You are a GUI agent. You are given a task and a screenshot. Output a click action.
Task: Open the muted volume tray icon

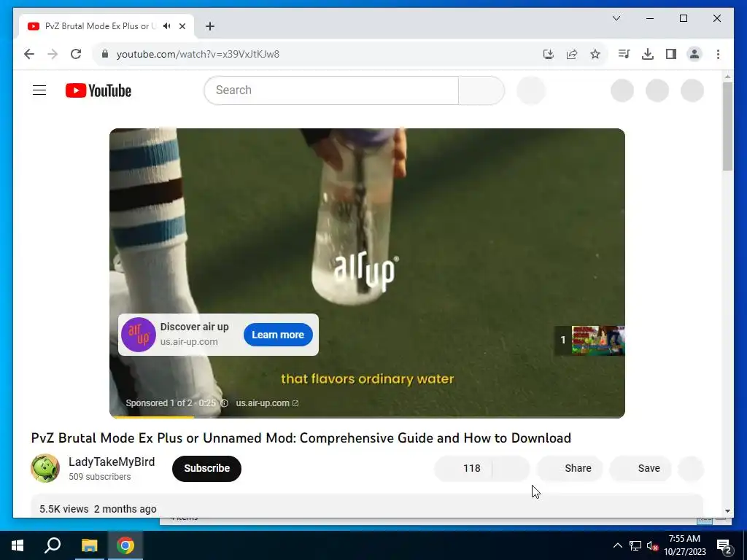pyautogui.click(x=652, y=545)
